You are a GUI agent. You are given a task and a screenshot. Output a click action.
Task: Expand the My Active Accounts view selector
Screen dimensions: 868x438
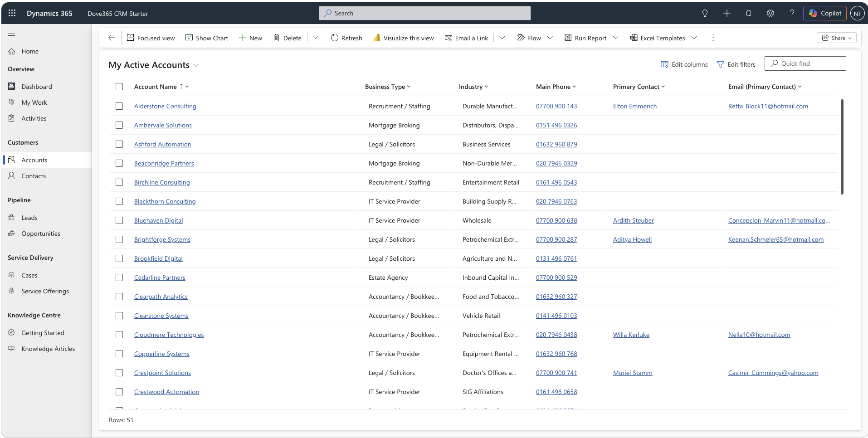coord(196,65)
